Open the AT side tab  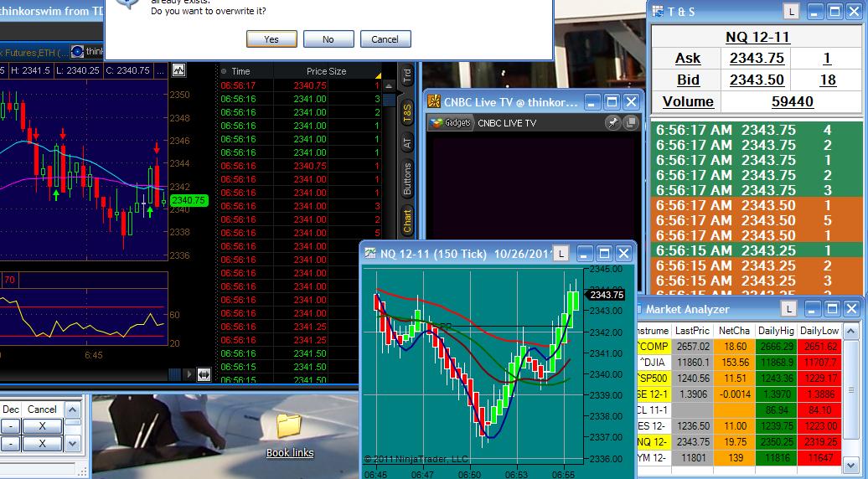[407, 143]
